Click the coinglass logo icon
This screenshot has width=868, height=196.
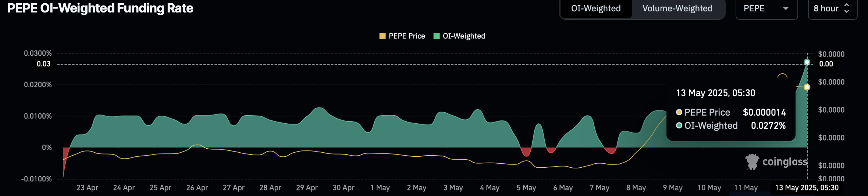752,161
